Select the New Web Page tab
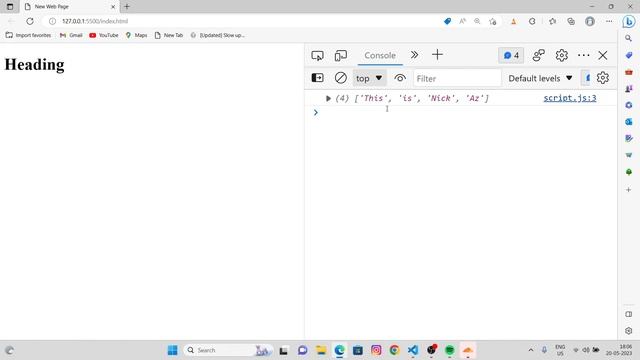The image size is (640, 360). pyautogui.click(x=69, y=7)
